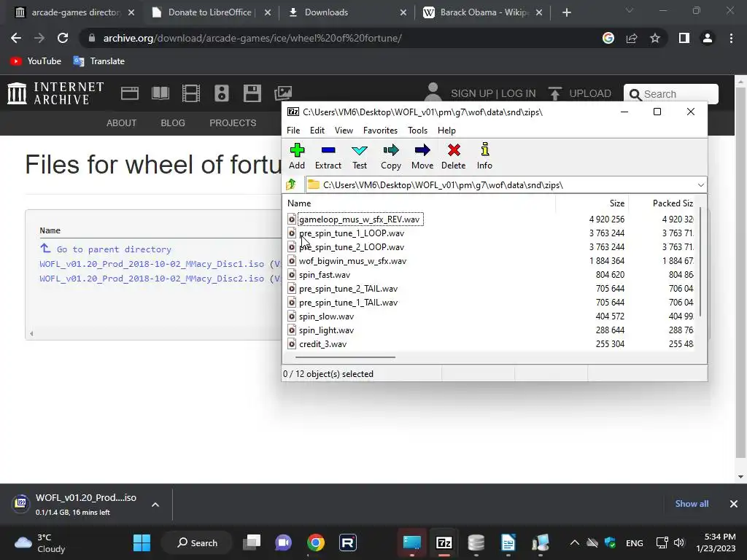
Task: Expand 7-Zip address path dropdown
Action: tap(701, 184)
